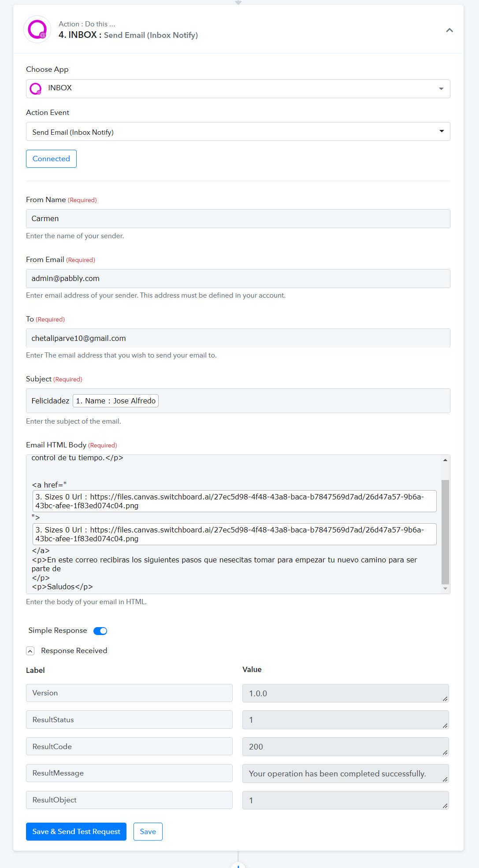Screen dimensions: 479x868
Task: Click the first Sizes 0 Url token in body
Action: pos(234,501)
